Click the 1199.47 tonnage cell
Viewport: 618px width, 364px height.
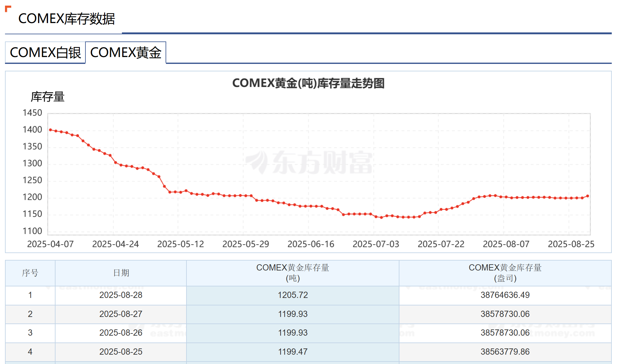coord(292,352)
